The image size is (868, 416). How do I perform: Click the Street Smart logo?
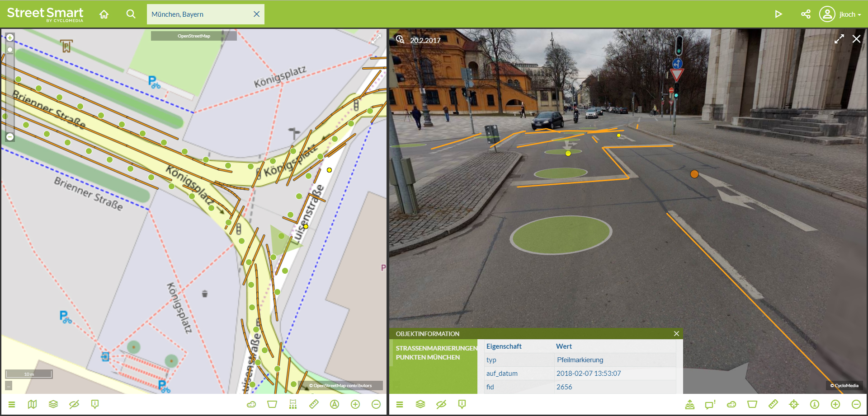coord(45,14)
